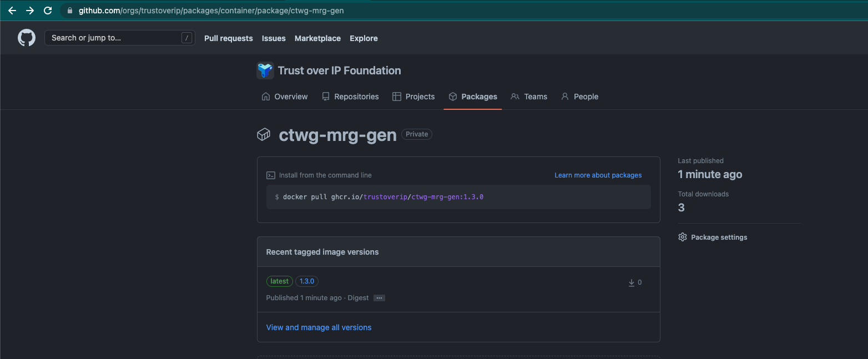Click the ctwg-mrg-gen package title
The width and height of the screenshot is (868, 359).
[337, 135]
